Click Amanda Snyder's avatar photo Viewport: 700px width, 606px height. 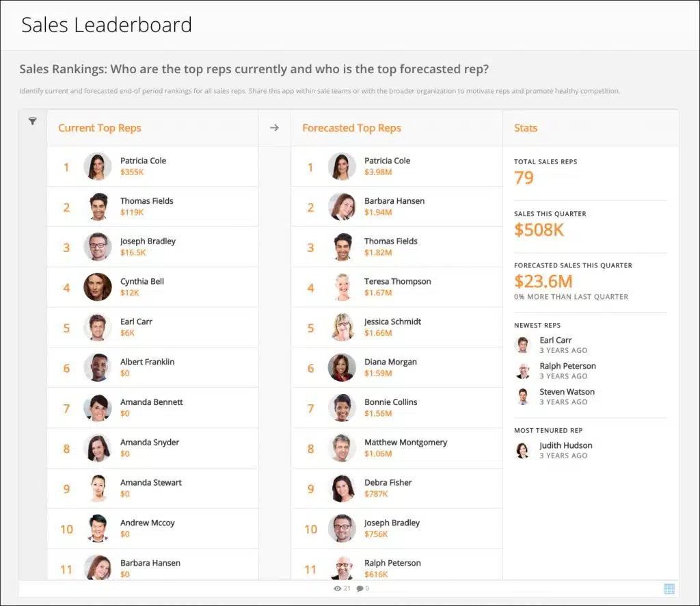(98, 448)
